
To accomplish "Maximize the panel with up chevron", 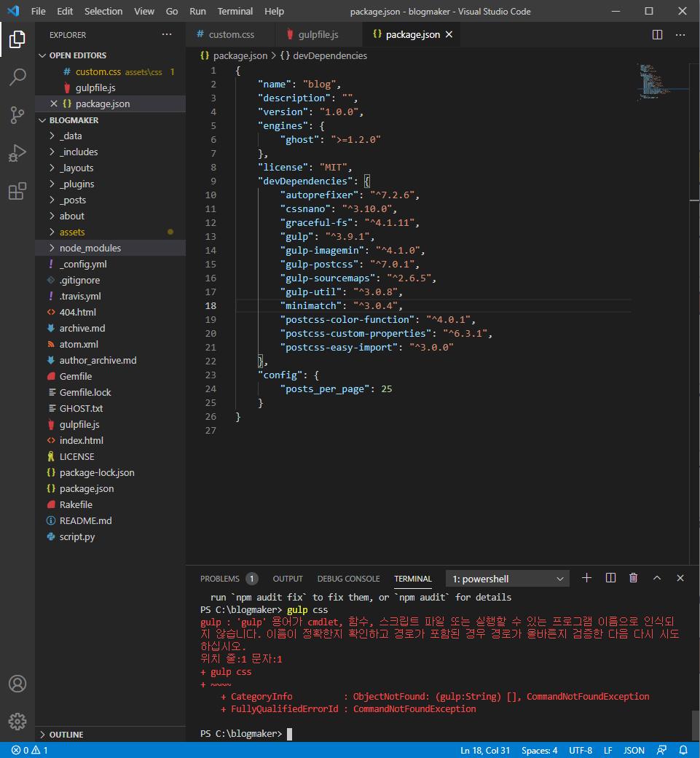I will coord(657,578).
